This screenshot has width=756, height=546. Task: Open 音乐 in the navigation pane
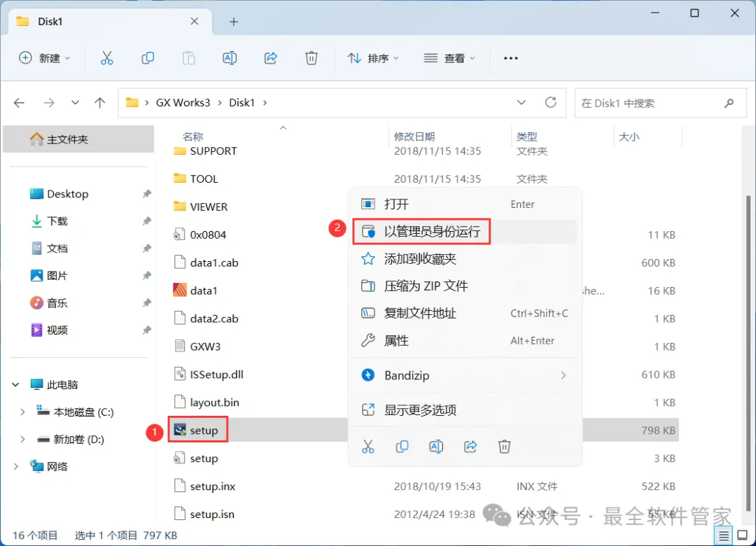click(x=57, y=303)
